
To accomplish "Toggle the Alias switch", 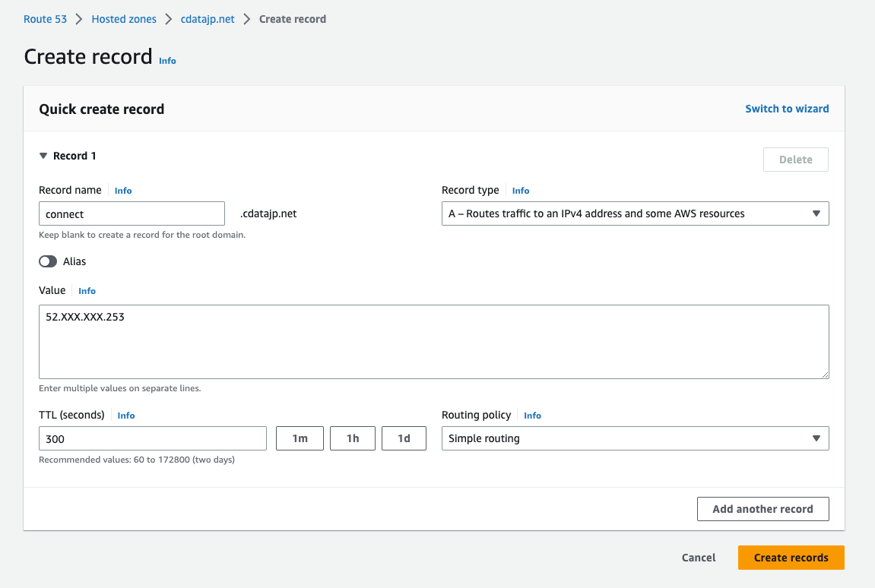I will pyautogui.click(x=48, y=261).
